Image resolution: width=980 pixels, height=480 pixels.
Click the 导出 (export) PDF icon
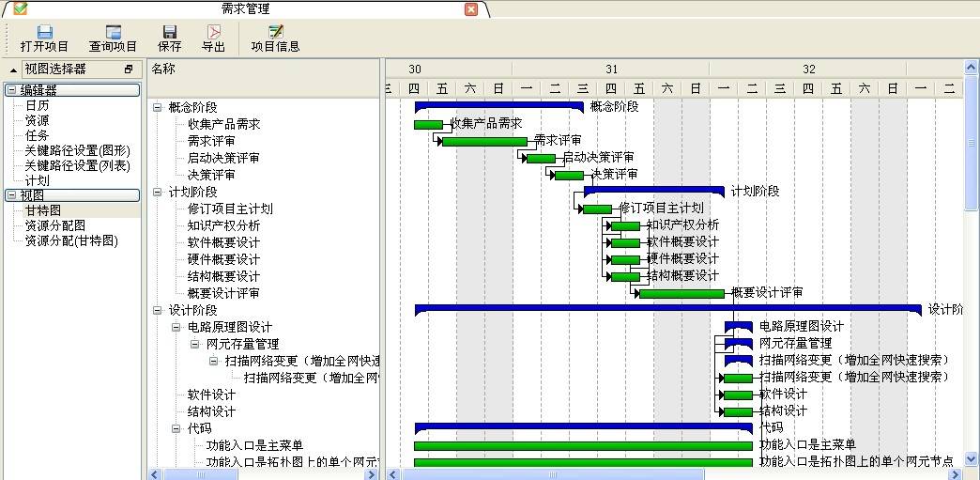pyautogui.click(x=213, y=32)
